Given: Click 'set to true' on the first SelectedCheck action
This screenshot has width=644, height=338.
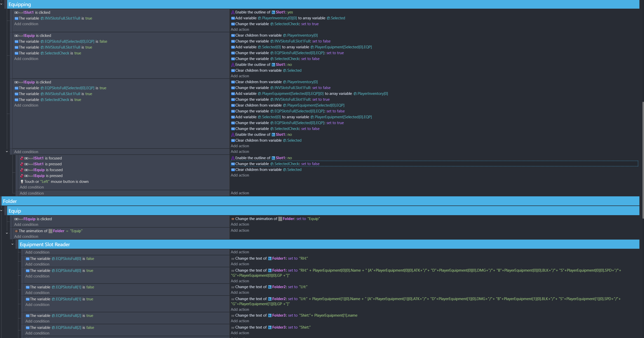Looking at the screenshot, I should click(x=310, y=24).
